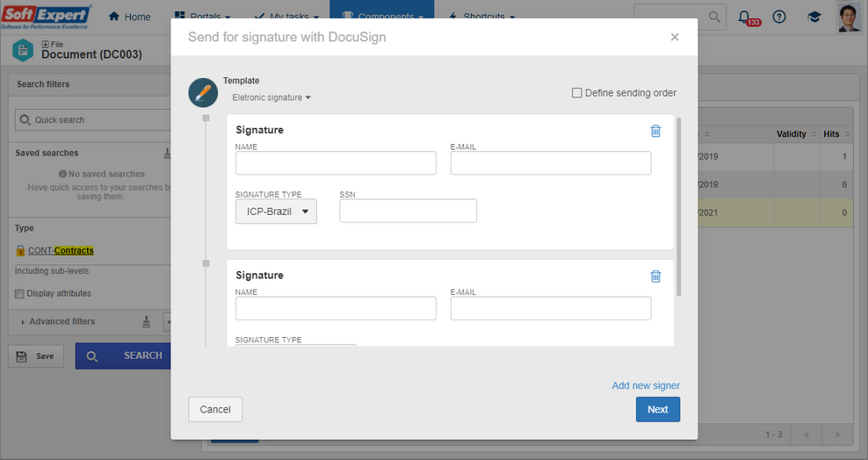868x460 pixels.
Task: Go to next page arrow in pagination
Action: click(x=837, y=435)
